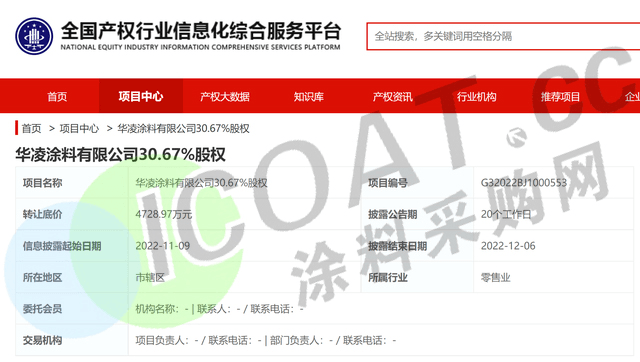Click the 首页 breadcrumb link
Image resolution: width=640 pixels, height=362 pixels.
31,129
